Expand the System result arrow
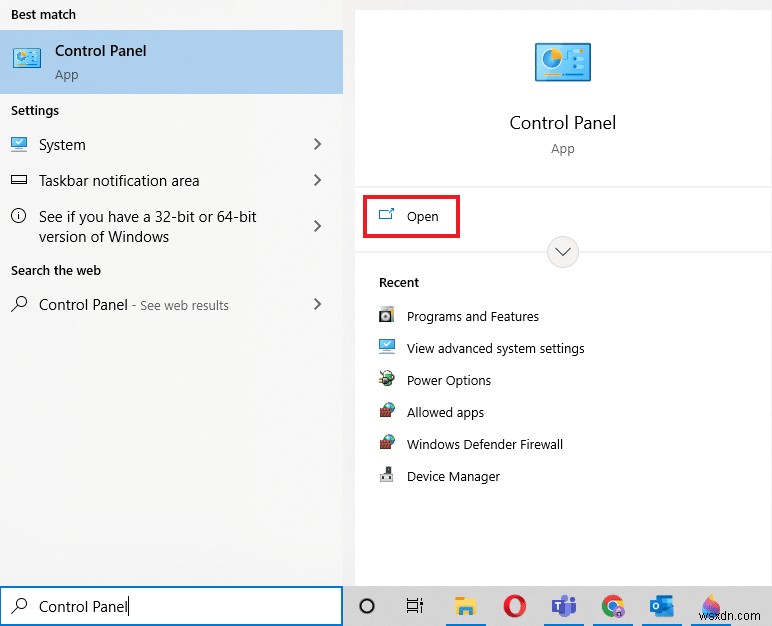The image size is (772, 626). pos(318,144)
